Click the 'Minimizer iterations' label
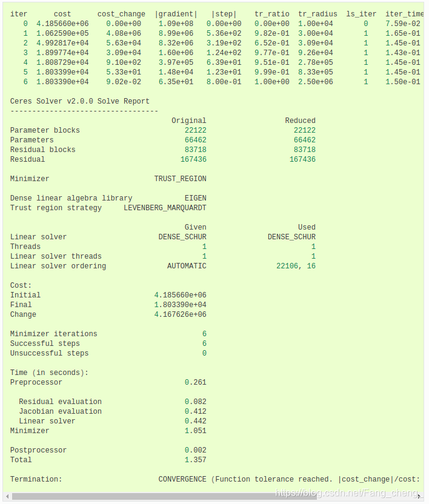Viewport: 429px width, 504px height. tap(54, 334)
